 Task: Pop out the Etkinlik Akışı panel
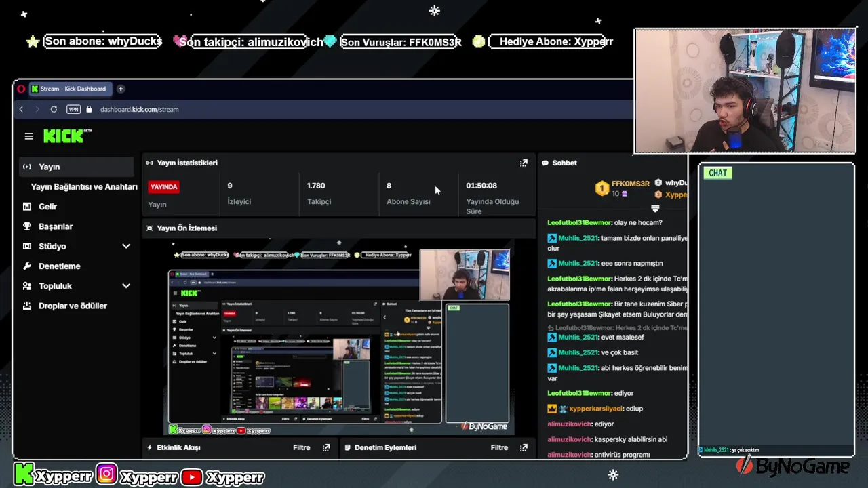[326, 447]
